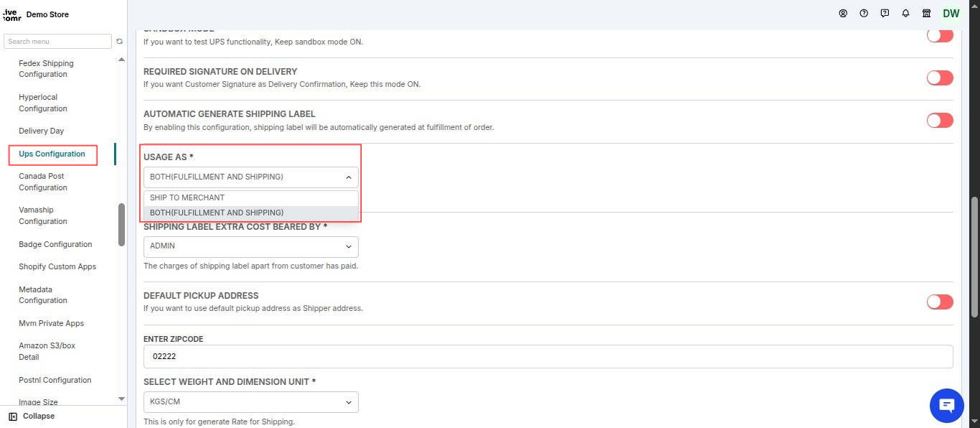Open the Weight and Dimension Unit dropdown
Screen dimensions: 980x428
click(x=250, y=402)
